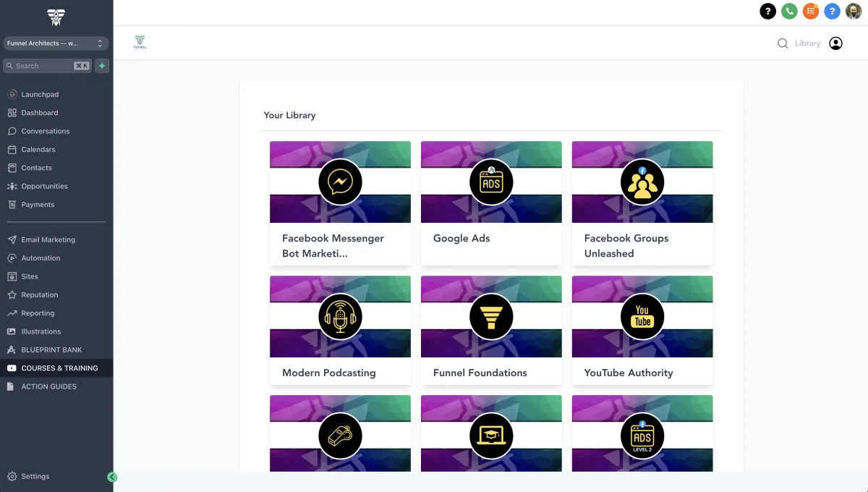Image resolution: width=868 pixels, height=492 pixels.
Task: Click the YouTube Authority thumbnail image
Action: [642, 316]
